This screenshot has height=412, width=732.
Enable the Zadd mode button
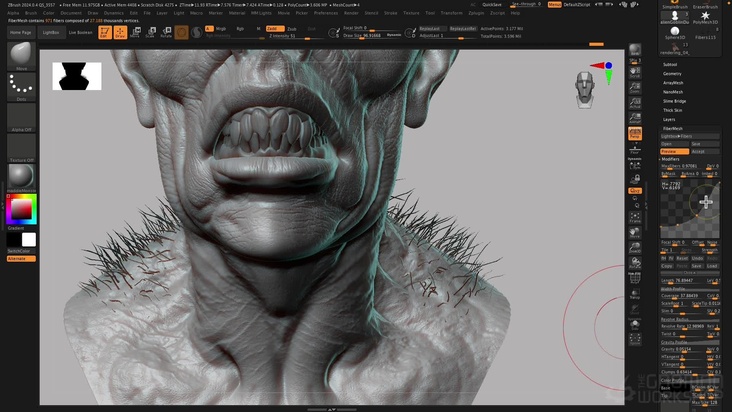coord(275,28)
